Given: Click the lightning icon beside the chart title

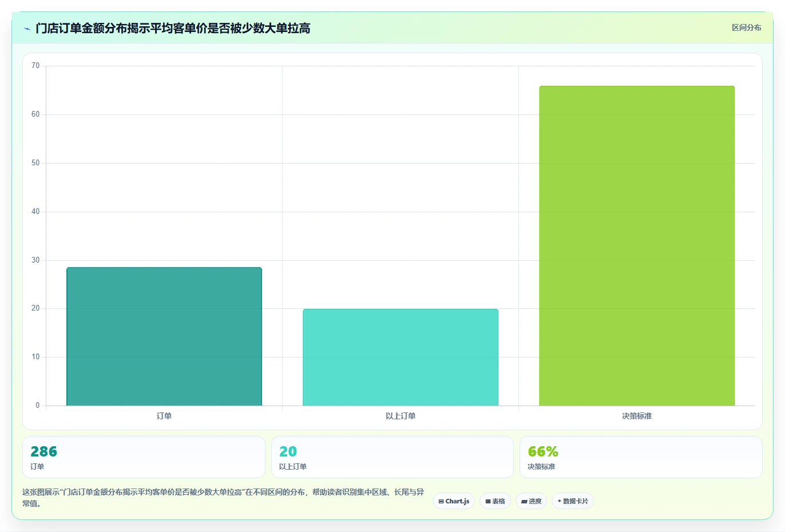Looking at the screenshot, I should pyautogui.click(x=27, y=29).
